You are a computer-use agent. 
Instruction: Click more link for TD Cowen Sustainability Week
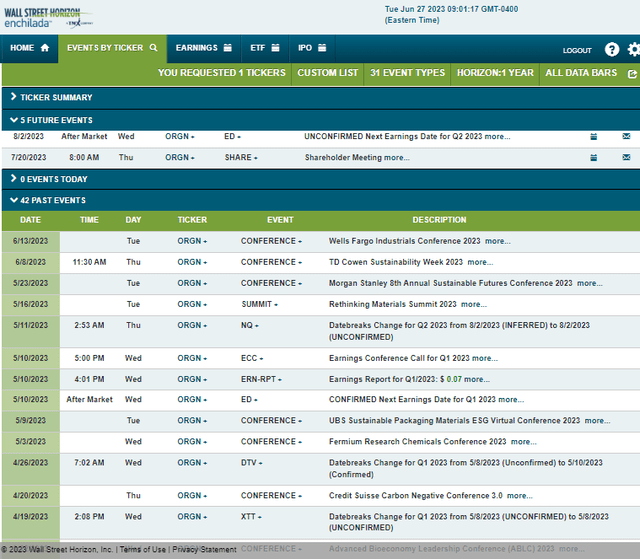480,262
